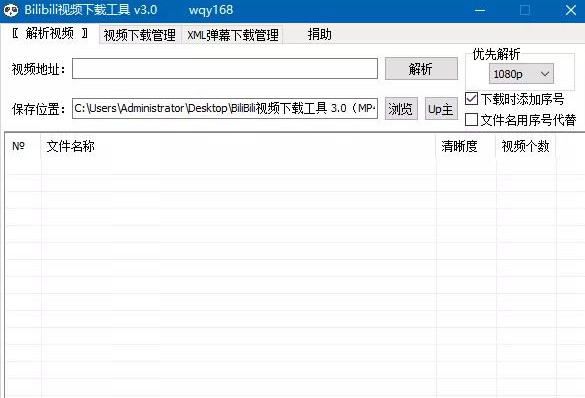585x398 pixels.
Task: Click the panda app icon in title bar
Action: point(11,10)
